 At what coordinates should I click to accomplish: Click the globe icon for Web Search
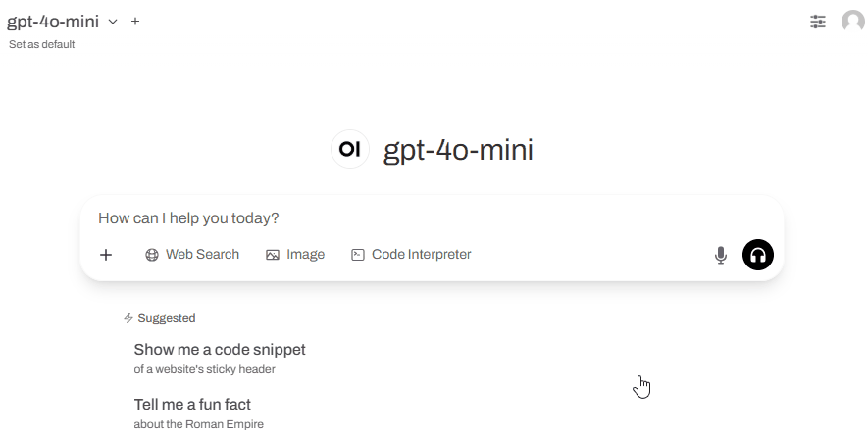[x=152, y=255]
